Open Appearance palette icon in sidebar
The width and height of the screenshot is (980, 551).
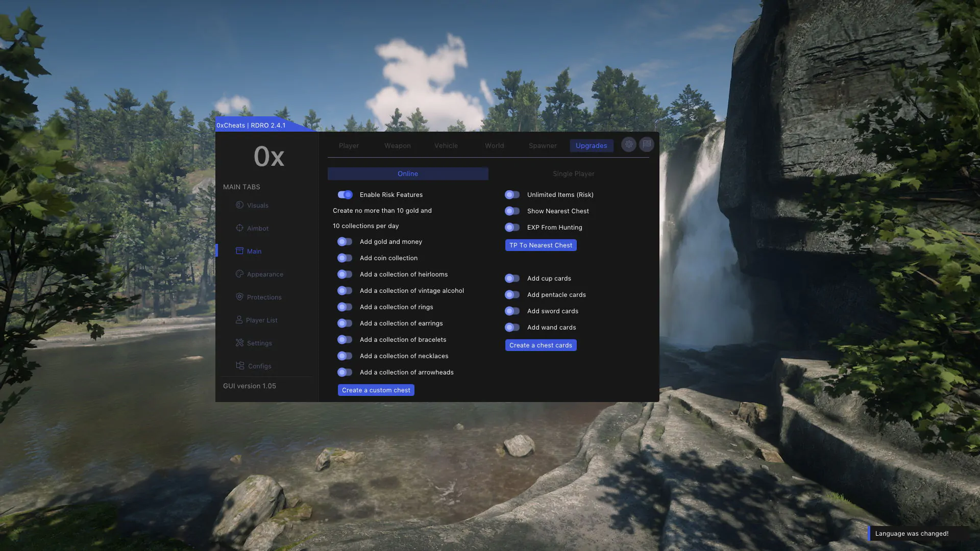[x=239, y=274]
